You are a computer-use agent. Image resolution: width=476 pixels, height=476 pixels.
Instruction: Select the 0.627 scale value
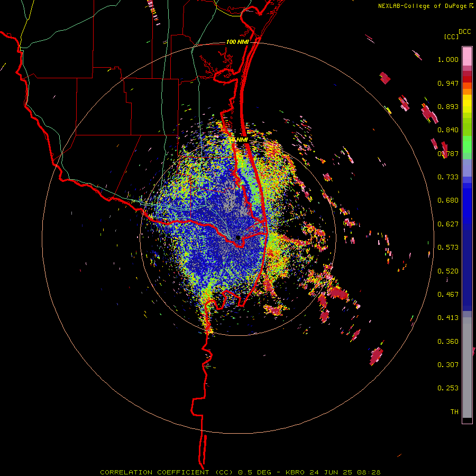coord(448,224)
